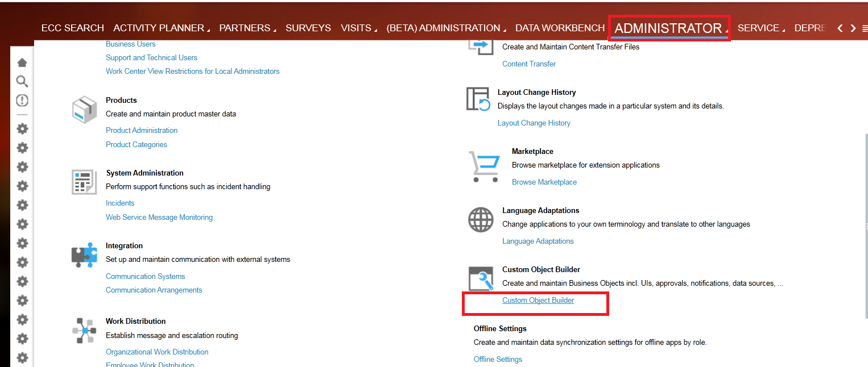Switch to the ECC SEARCH tab

(73, 28)
